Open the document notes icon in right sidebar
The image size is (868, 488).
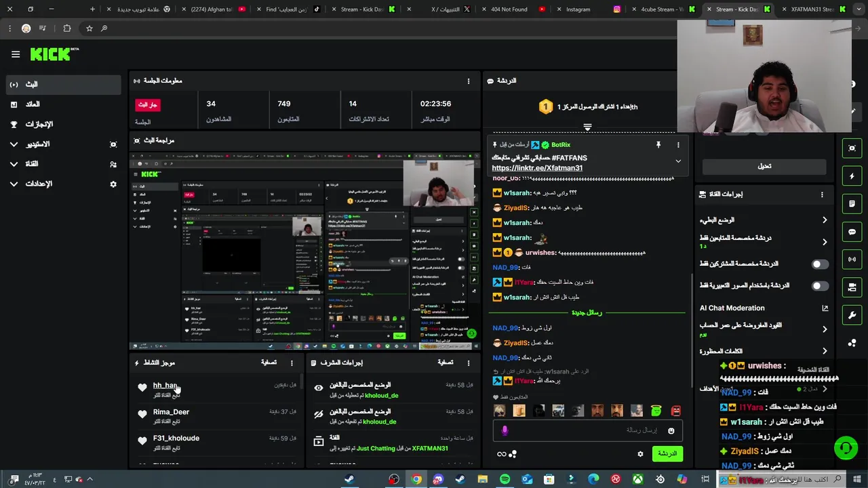click(x=852, y=204)
